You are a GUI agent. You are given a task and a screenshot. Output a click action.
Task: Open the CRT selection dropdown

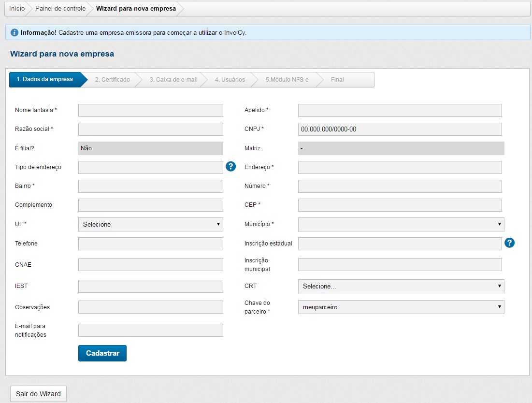click(x=401, y=286)
